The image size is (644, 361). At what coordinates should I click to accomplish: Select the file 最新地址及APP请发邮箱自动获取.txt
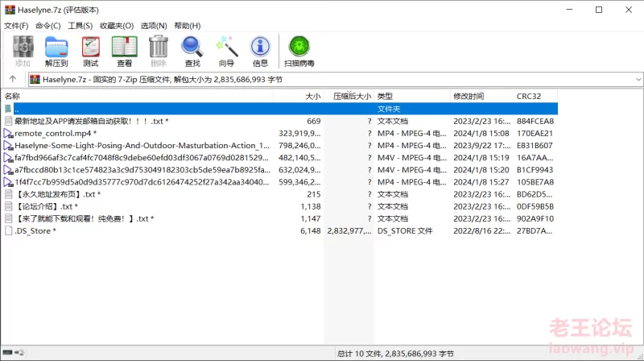point(92,121)
